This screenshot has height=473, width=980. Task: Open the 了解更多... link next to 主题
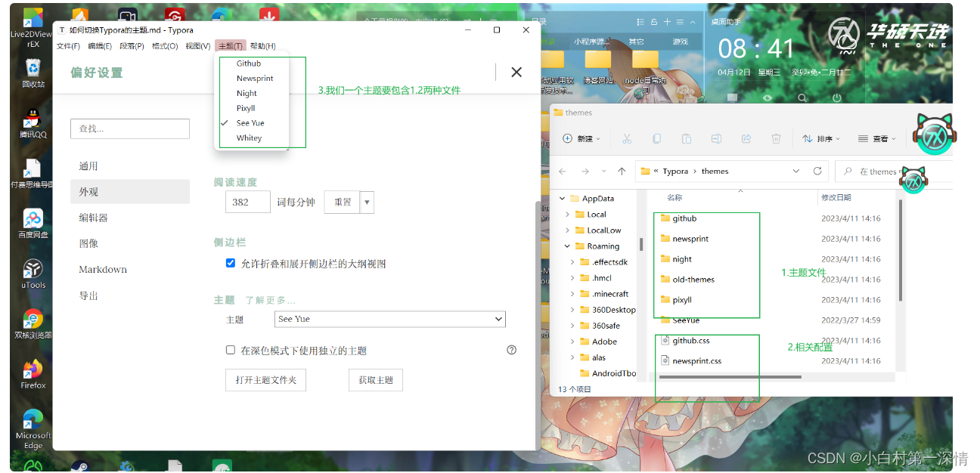point(270,300)
